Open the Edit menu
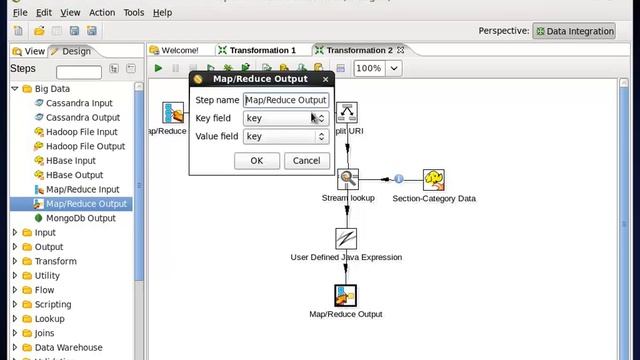The height and width of the screenshot is (360, 640). click(x=44, y=13)
